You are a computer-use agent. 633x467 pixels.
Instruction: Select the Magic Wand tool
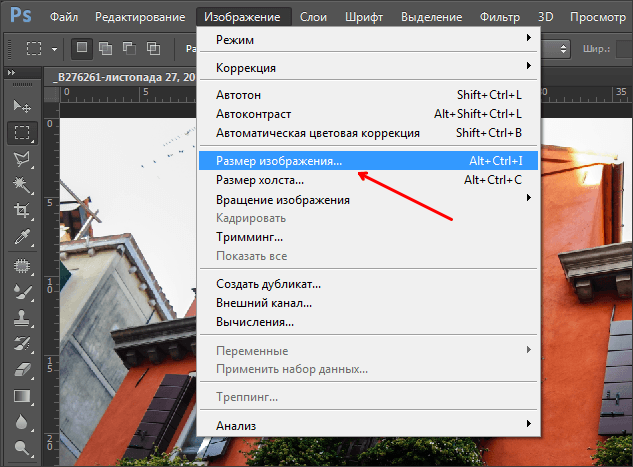coord(21,185)
